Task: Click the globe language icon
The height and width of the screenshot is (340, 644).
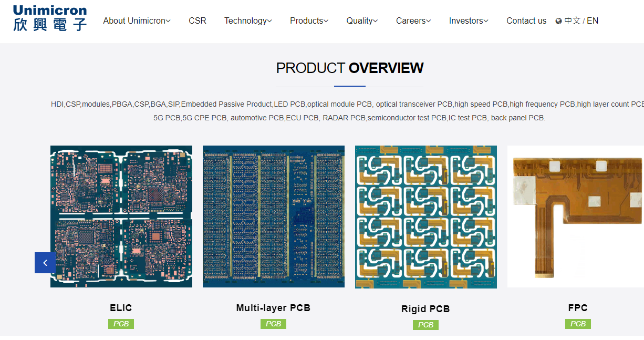Action: pyautogui.click(x=558, y=21)
